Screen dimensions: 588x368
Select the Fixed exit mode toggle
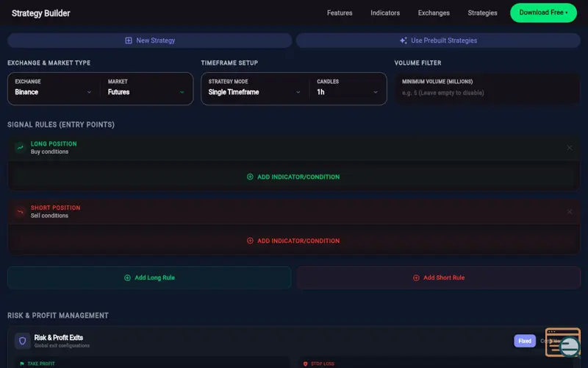click(525, 341)
